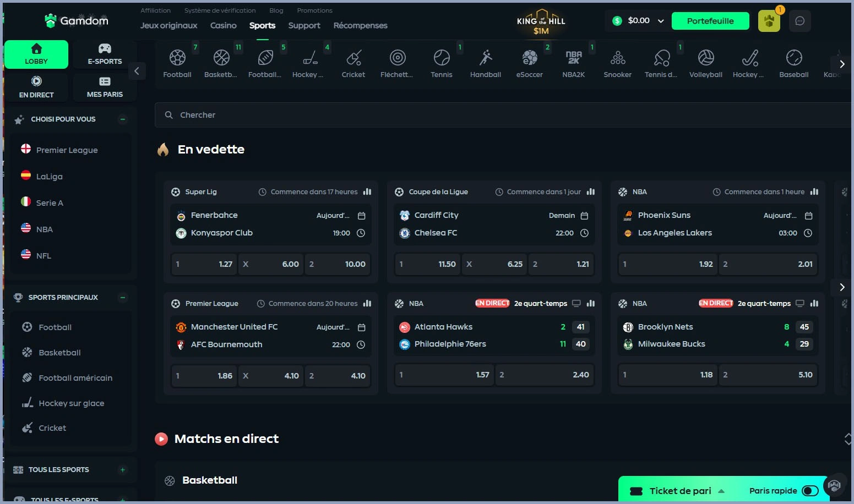Open the Mes paris tab
The width and height of the screenshot is (854, 504).
click(x=105, y=87)
